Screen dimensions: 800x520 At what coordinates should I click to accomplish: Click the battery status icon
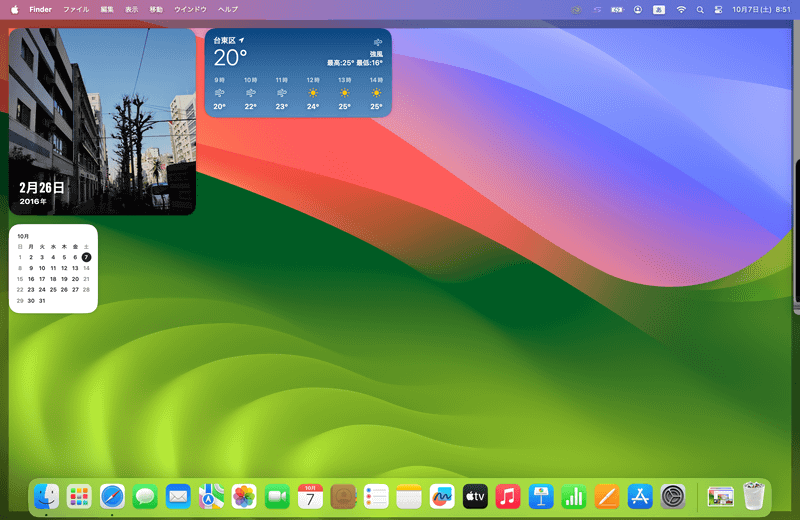617,9
